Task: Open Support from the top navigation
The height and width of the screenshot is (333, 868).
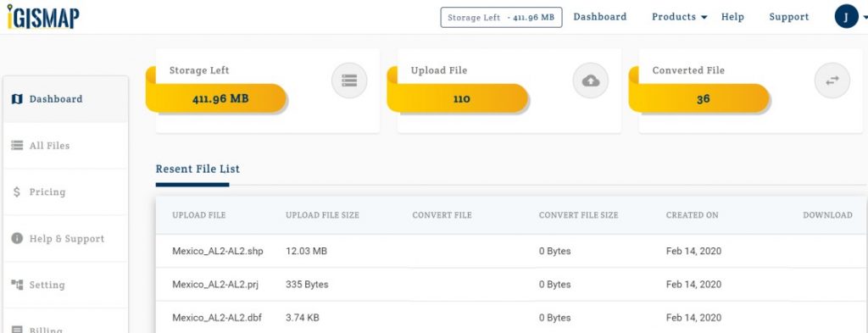Action: tap(789, 17)
